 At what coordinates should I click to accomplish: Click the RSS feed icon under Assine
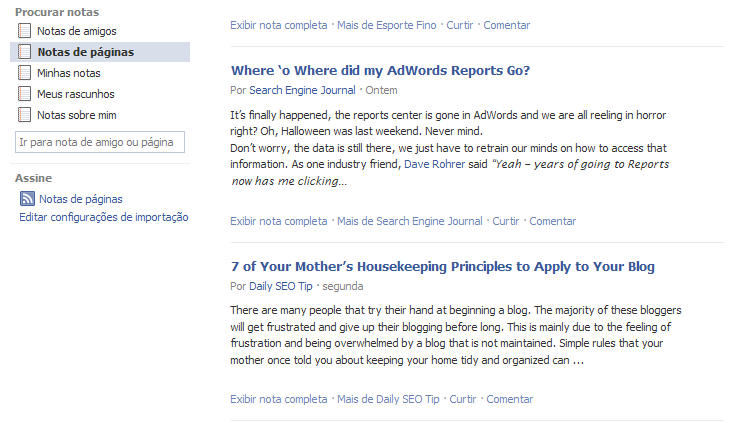tap(27, 199)
